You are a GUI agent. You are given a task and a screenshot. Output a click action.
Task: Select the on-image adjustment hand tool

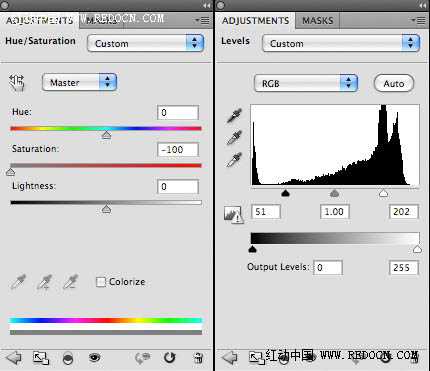tap(17, 83)
